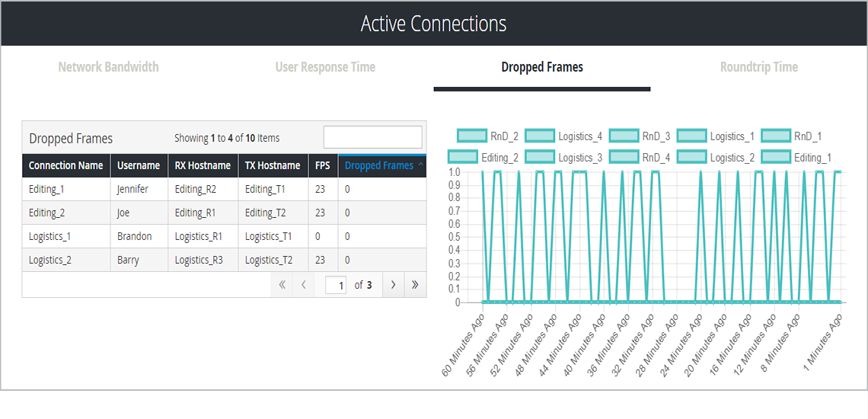Sort table by Connection Name column

(65, 165)
